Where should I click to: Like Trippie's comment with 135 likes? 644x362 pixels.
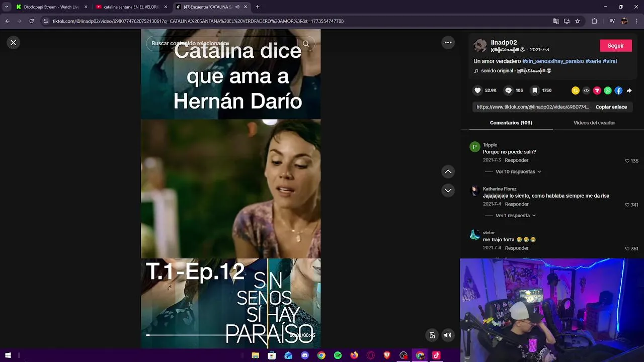click(x=627, y=161)
